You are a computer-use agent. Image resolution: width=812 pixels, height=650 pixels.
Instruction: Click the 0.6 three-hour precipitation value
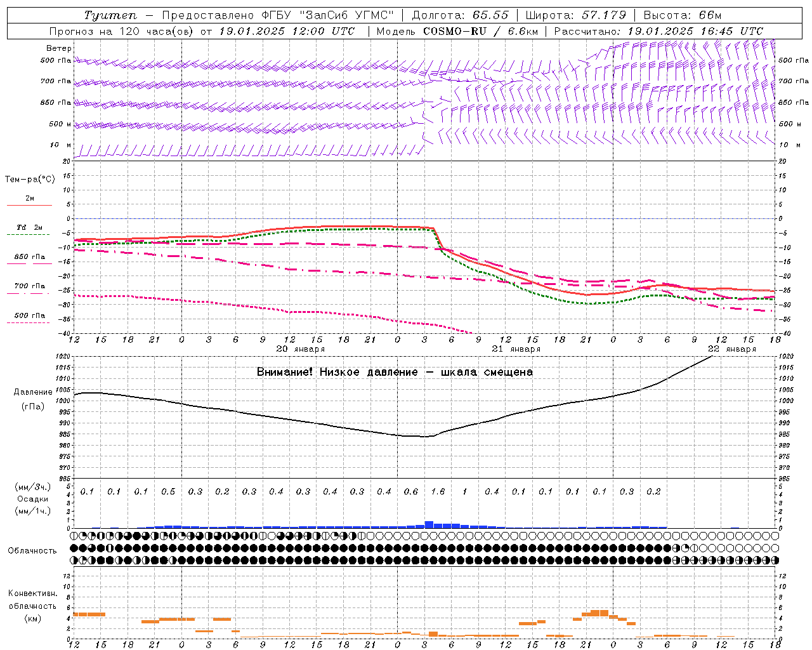tap(411, 492)
